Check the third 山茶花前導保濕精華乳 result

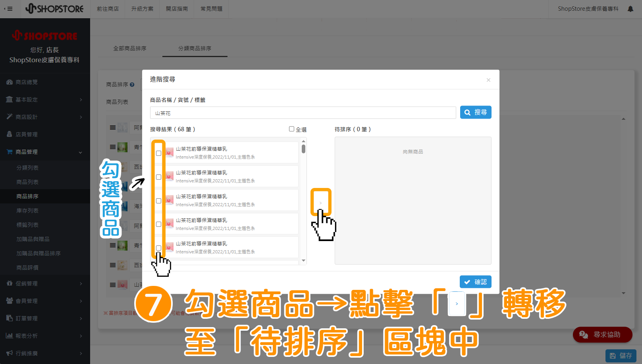click(x=158, y=201)
